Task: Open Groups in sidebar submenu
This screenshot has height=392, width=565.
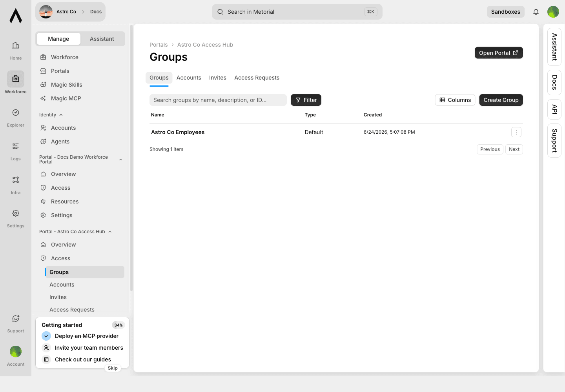Action: [x=85, y=272]
